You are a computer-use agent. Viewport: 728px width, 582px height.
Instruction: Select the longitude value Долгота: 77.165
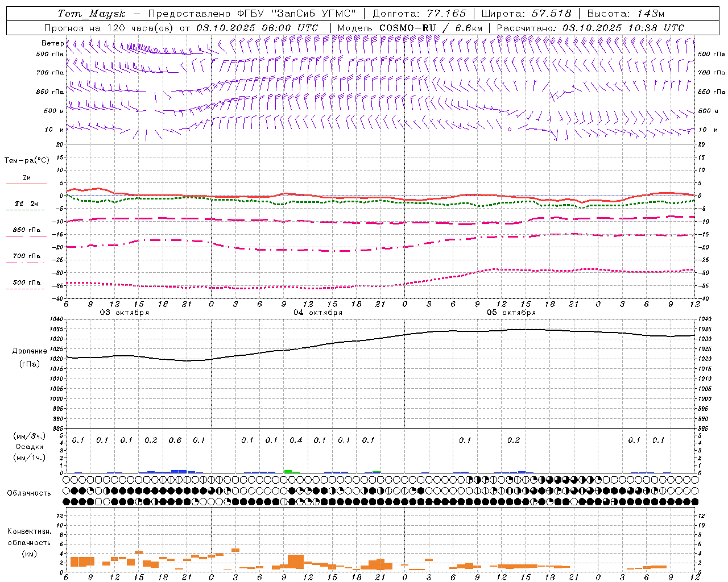pos(419,14)
